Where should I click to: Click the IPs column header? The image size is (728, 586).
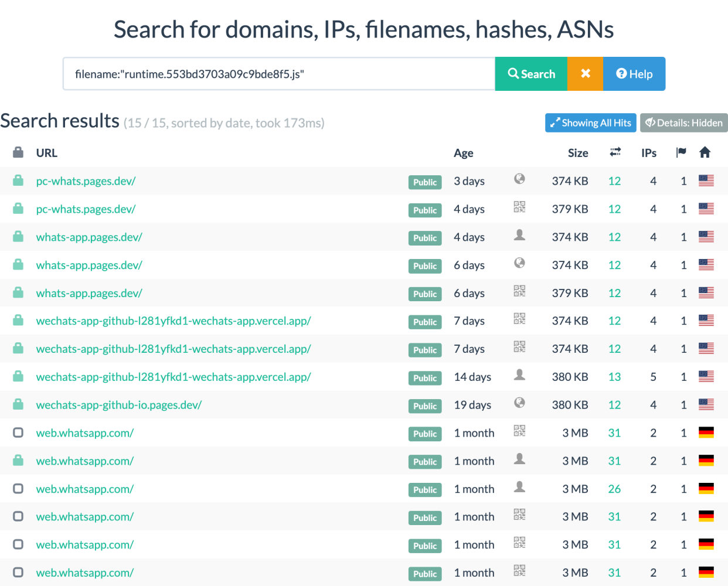(649, 153)
